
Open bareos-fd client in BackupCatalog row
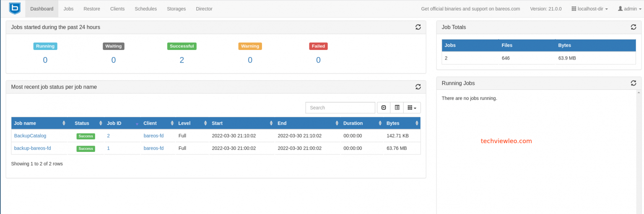pyautogui.click(x=153, y=136)
